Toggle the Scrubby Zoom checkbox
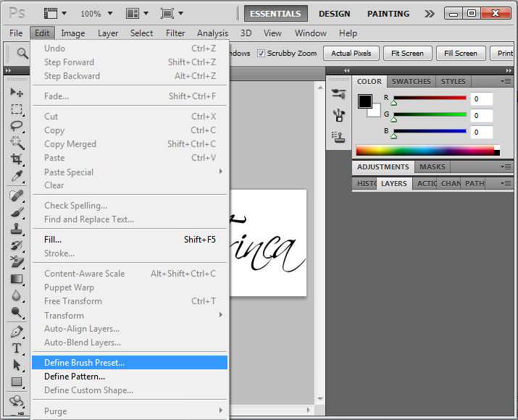Screen dimensions: 518x420 point(261,53)
